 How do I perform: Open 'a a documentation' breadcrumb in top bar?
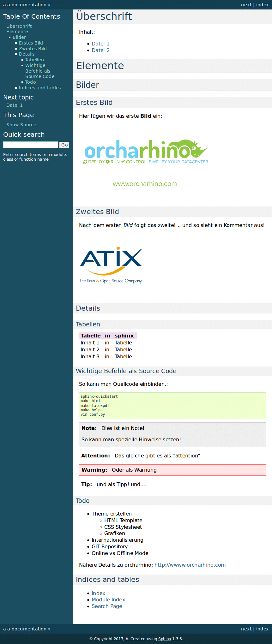25,5
